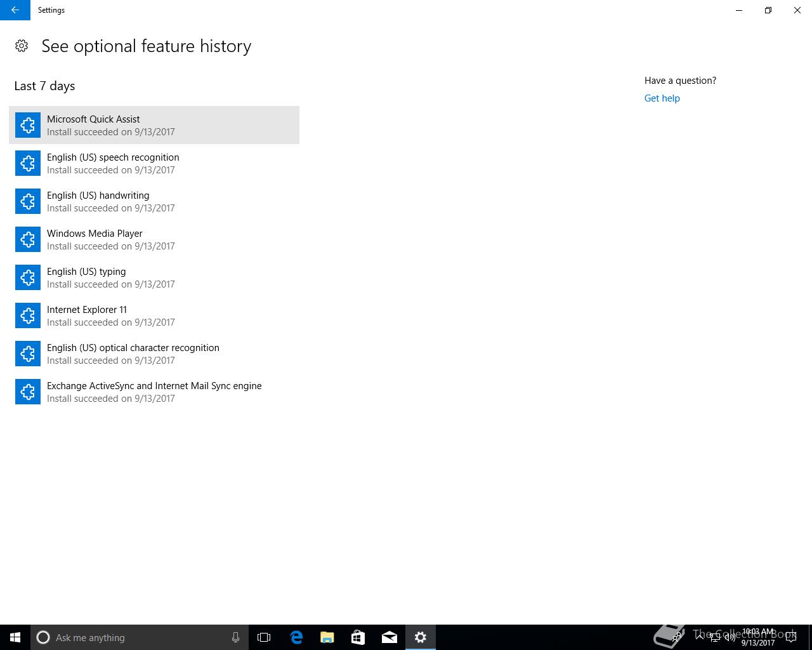The height and width of the screenshot is (650, 812).
Task: Open the Mail app from the taskbar
Action: [390, 637]
